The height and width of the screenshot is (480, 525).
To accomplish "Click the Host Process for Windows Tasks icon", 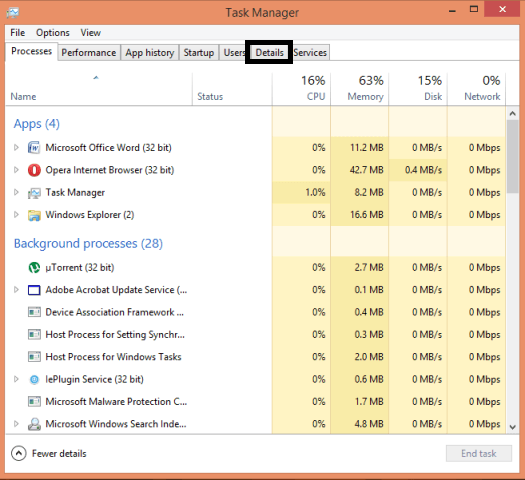I will pos(34,357).
